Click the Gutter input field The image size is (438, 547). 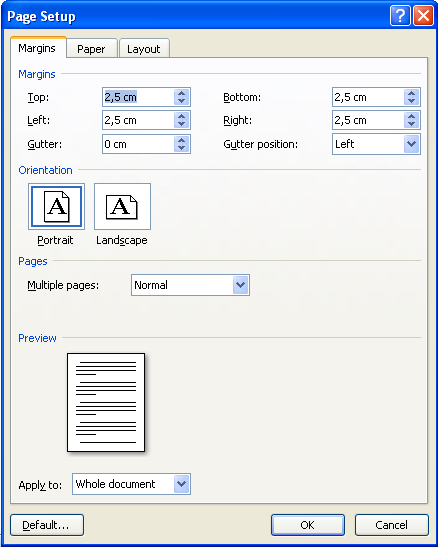138,144
